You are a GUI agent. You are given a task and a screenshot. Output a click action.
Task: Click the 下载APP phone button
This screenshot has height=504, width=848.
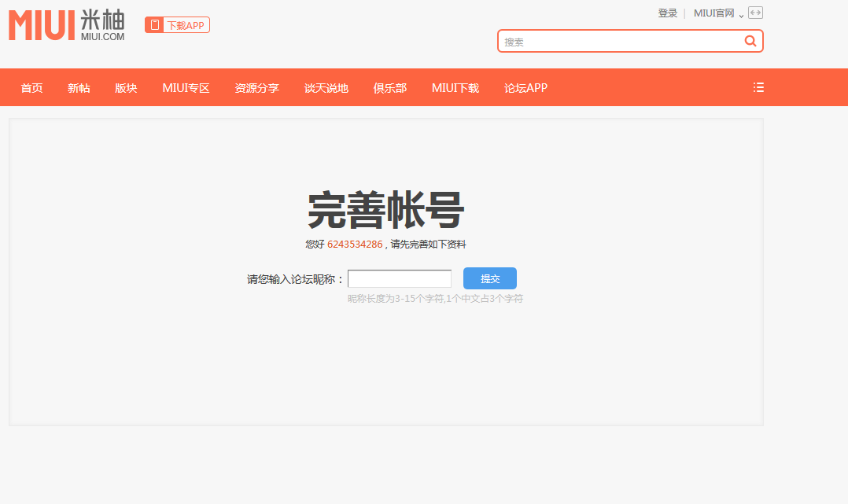click(x=177, y=25)
